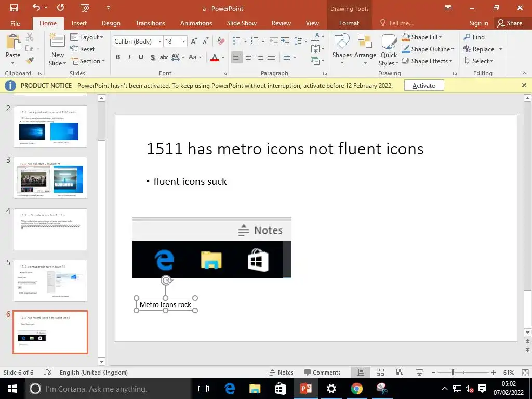Image resolution: width=532 pixels, height=399 pixels.
Task: Open the Shape Outline dropdown
Action: click(428, 49)
